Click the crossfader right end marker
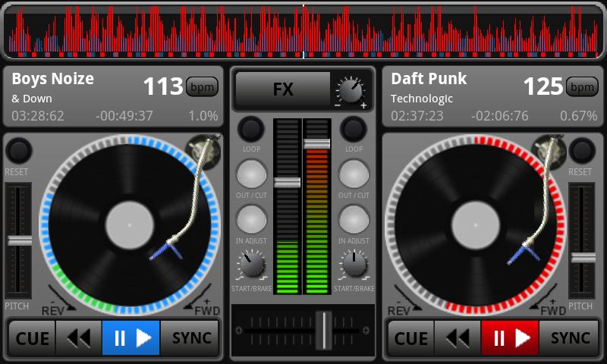607x364 pixels. pyautogui.click(x=366, y=331)
